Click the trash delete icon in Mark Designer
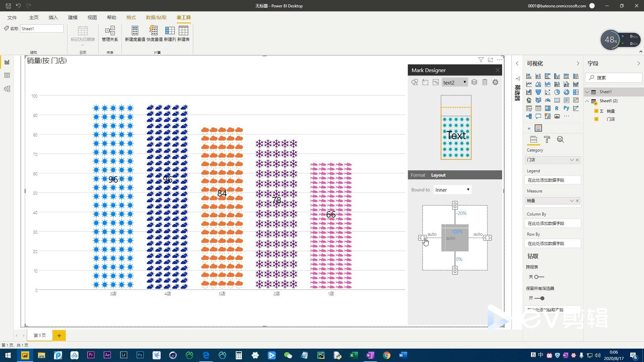The height and width of the screenshot is (362, 644). pos(485,82)
